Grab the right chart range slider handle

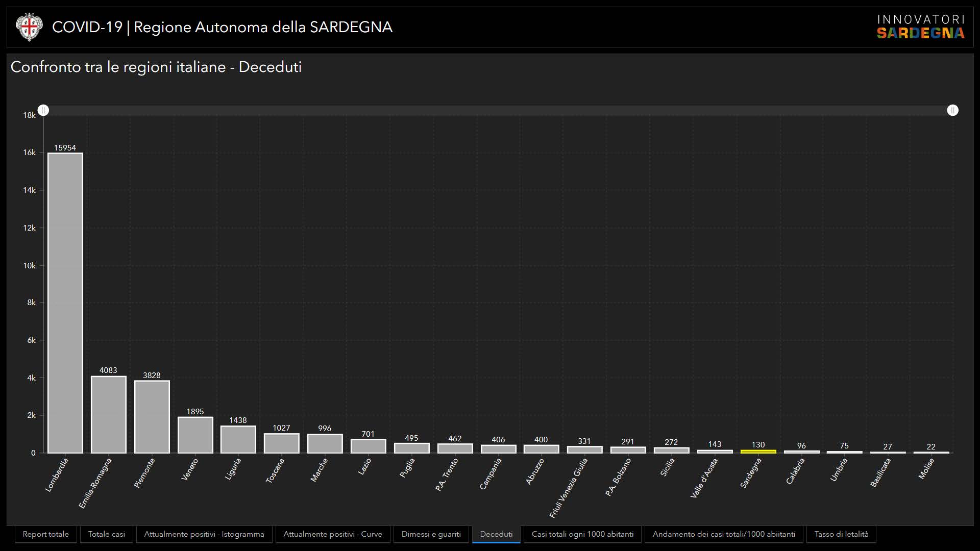[952, 110]
